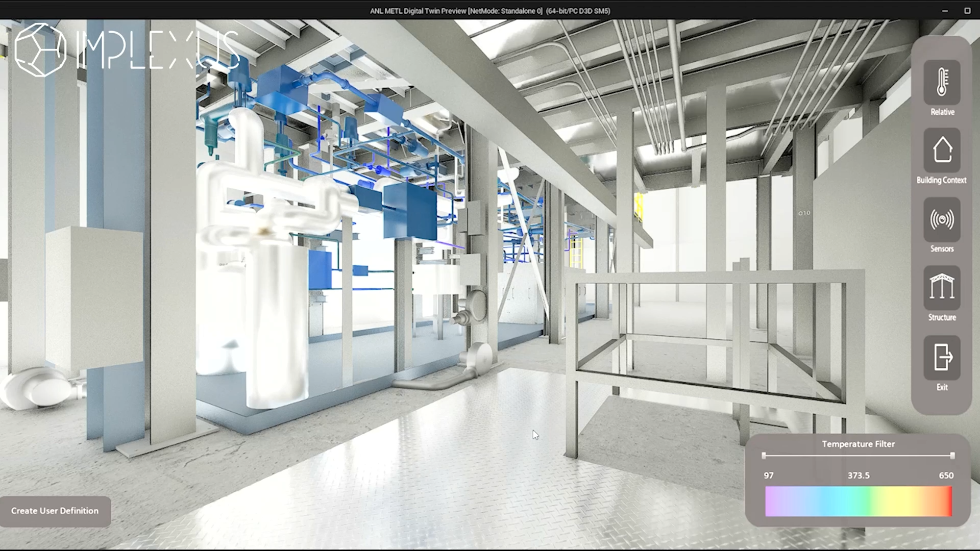Click the Exit door icon

point(942,357)
